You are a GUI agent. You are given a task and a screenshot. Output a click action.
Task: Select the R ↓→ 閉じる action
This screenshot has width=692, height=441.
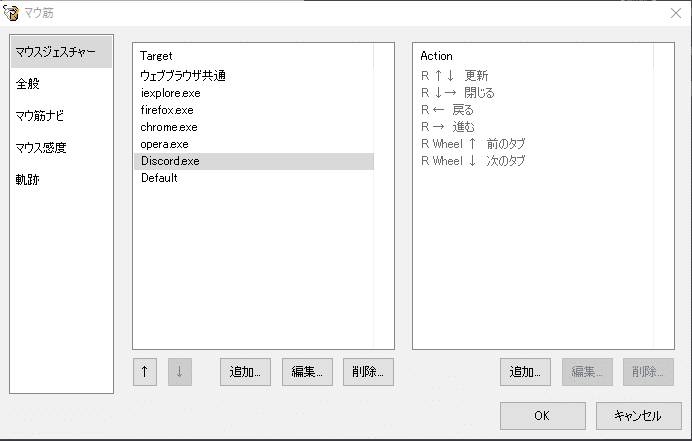534,93
